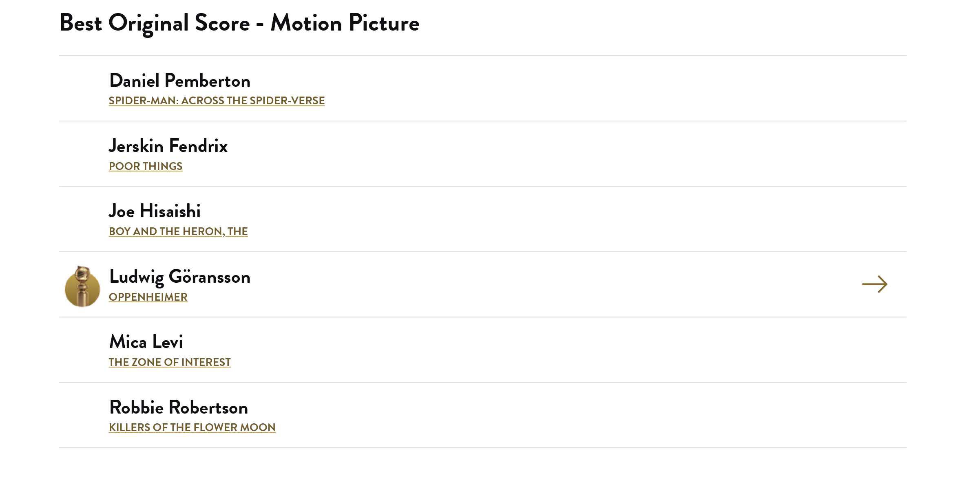Image resolution: width=980 pixels, height=482 pixels.
Task: Follow the Boy and the Heron link
Action: [x=178, y=231]
